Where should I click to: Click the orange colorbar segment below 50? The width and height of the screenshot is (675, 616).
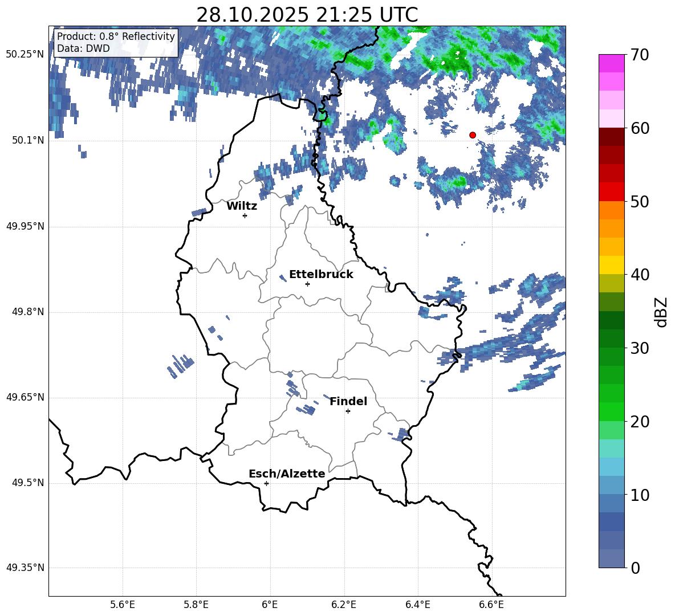pos(612,210)
